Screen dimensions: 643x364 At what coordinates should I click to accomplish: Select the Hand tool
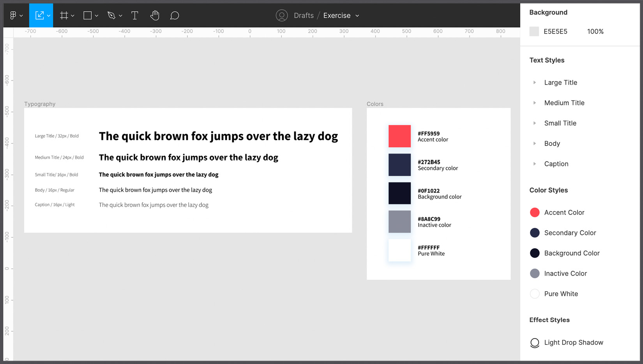(x=154, y=15)
